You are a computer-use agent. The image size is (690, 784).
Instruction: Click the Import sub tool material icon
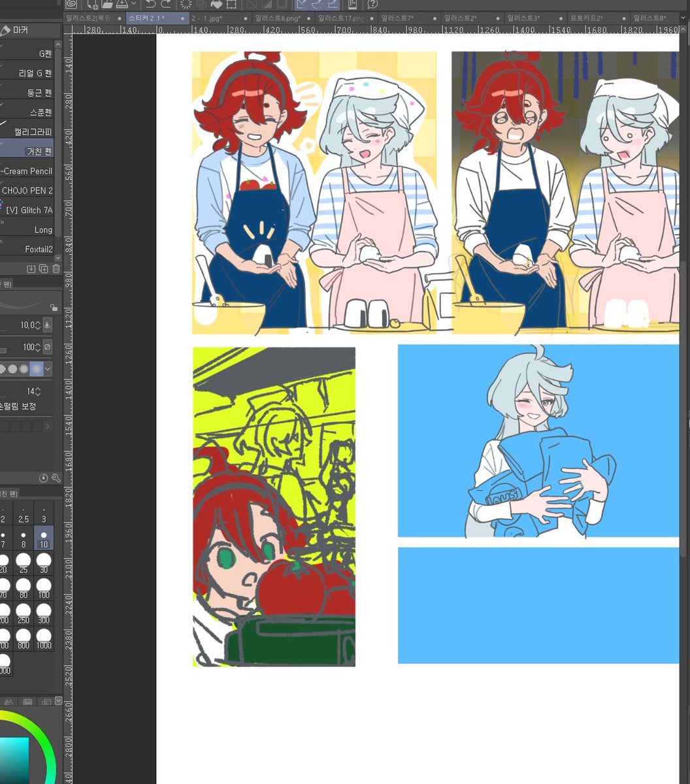(x=31, y=269)
